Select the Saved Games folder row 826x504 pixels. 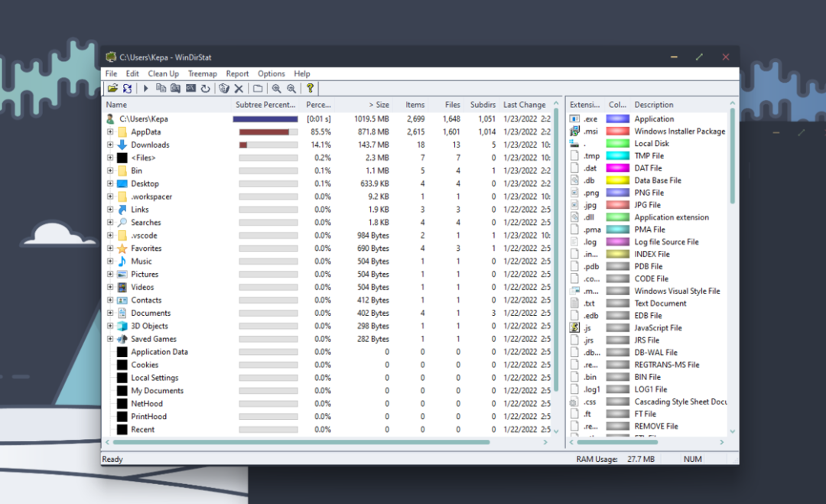click(x=153, y=340)
